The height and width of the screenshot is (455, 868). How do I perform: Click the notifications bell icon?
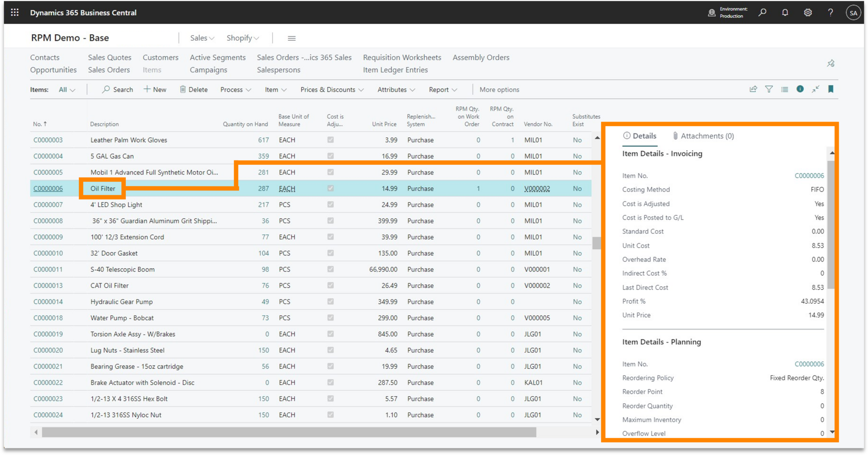click(785, 12)
